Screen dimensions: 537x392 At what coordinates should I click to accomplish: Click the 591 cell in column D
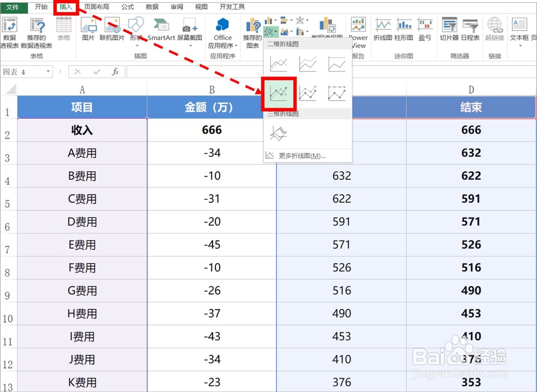pos(471,199)
